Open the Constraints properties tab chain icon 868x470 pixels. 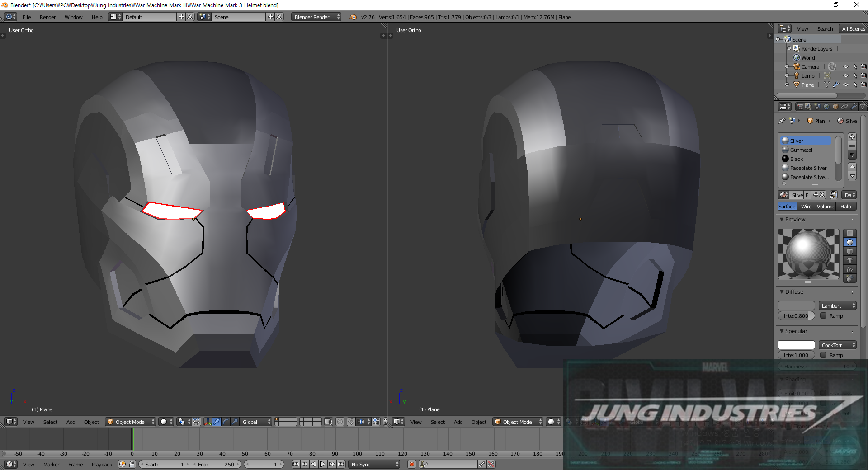pyautogui.click(x=844, y=107)
